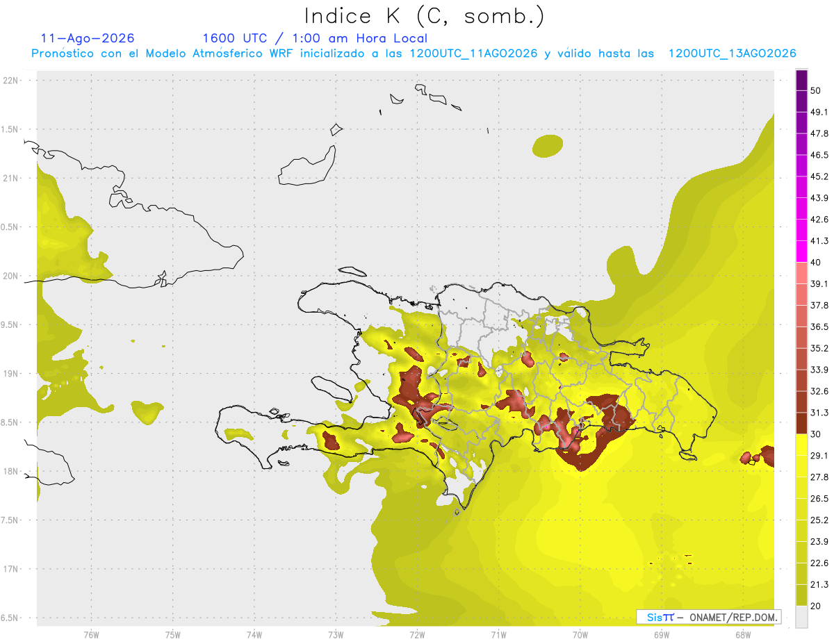Viewport: 834px width, 644px height.
Task: Pick the bright yellow swatch between 29.1 and 30
Action: pyautogui.click(x=801, y=445)
